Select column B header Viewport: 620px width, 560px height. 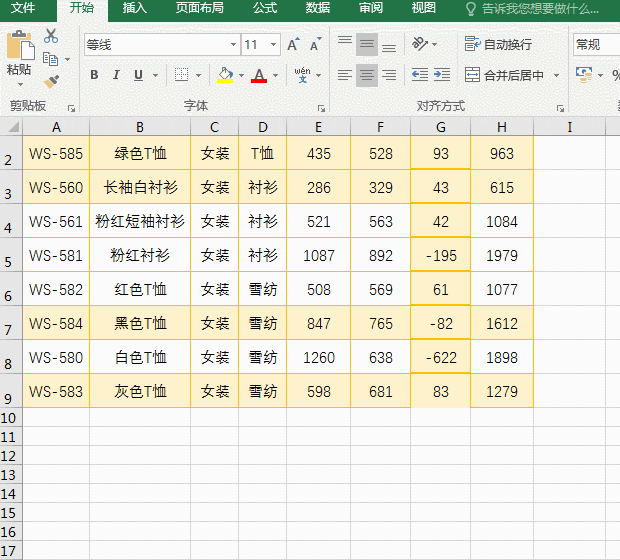pyautogui.click(x=140, y=127)
